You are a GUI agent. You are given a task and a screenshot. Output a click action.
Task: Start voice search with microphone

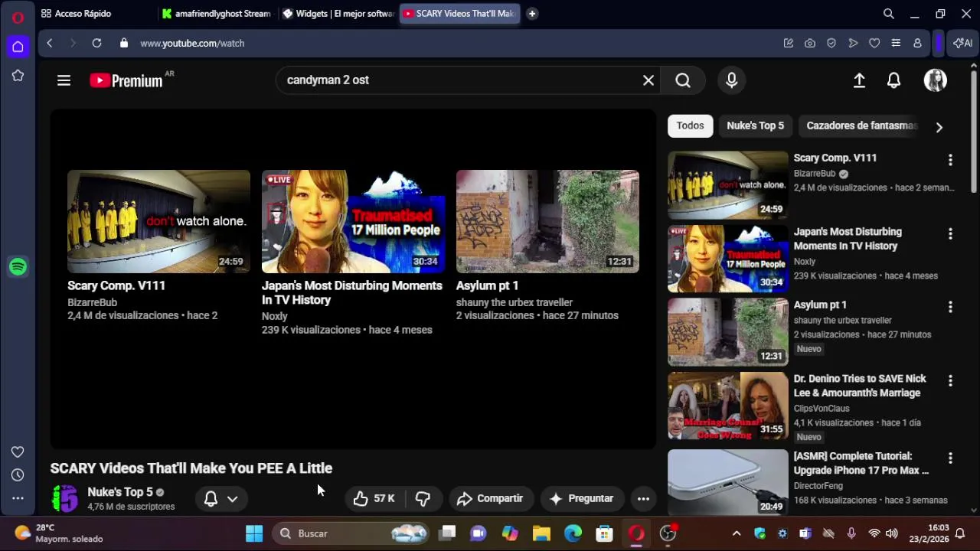(x=731, y=80)
